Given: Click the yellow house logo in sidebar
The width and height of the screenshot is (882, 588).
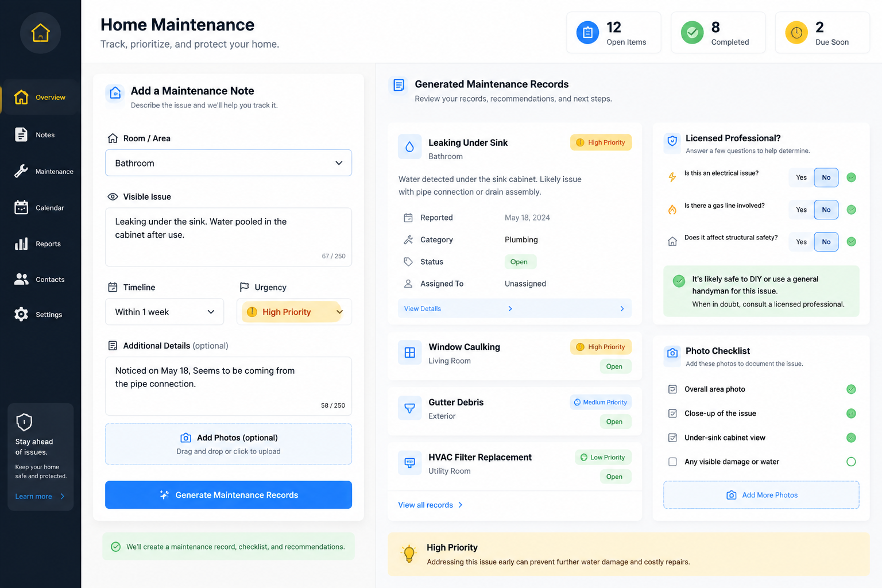Looking at the screenshot, I should click(40, 33).
